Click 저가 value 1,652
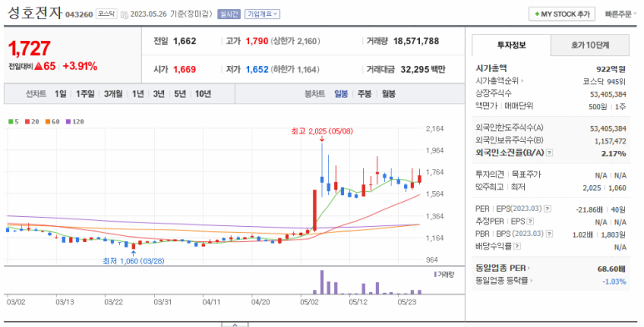 pos(257,69)
